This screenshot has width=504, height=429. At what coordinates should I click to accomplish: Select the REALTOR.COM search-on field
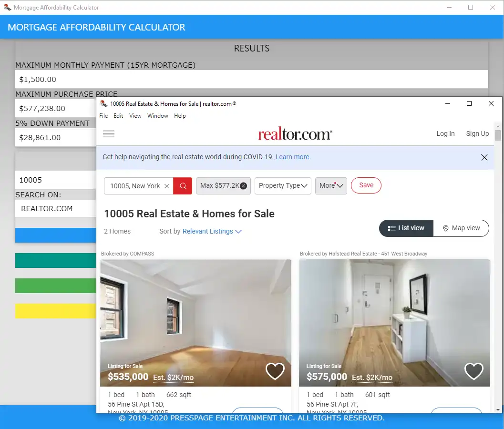56,209
